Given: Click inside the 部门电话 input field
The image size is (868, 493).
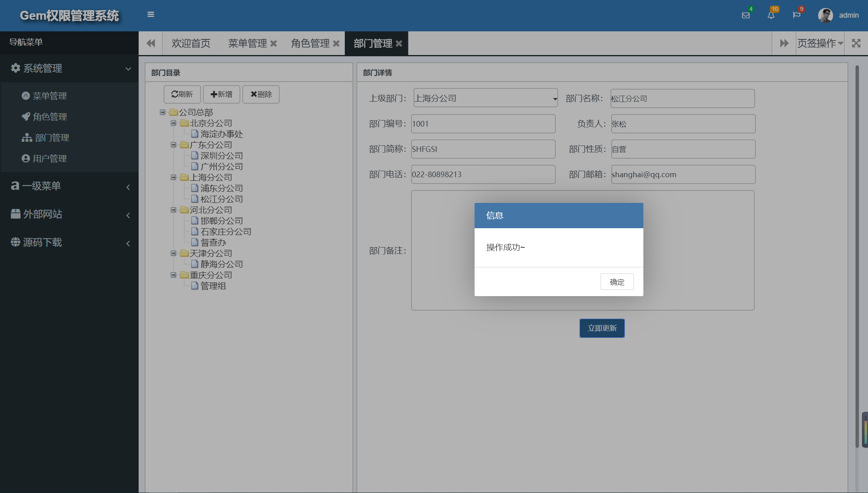Looking at the screenshot, I should [x=482, y=174].
